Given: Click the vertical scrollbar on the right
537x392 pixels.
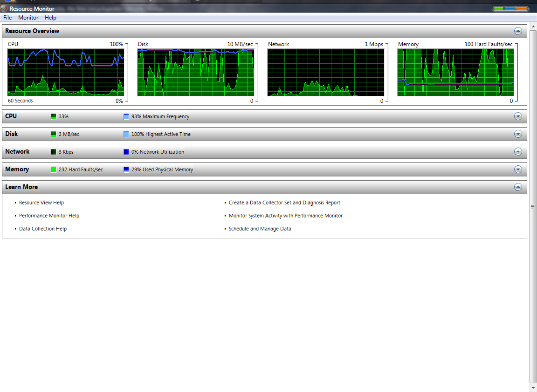Looking at the screenshot, I should [x=533, y=207].
